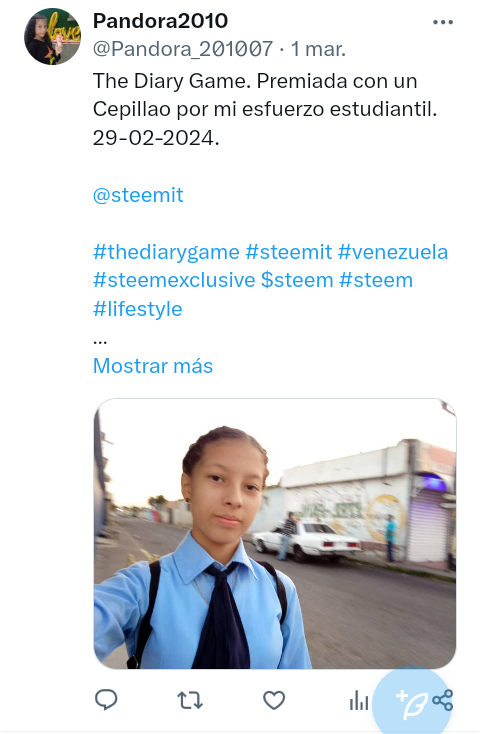Viewport: 480px width, 734px height.
Task: Open the #lifestyle hashtag
Action: (x=138, y=309)
